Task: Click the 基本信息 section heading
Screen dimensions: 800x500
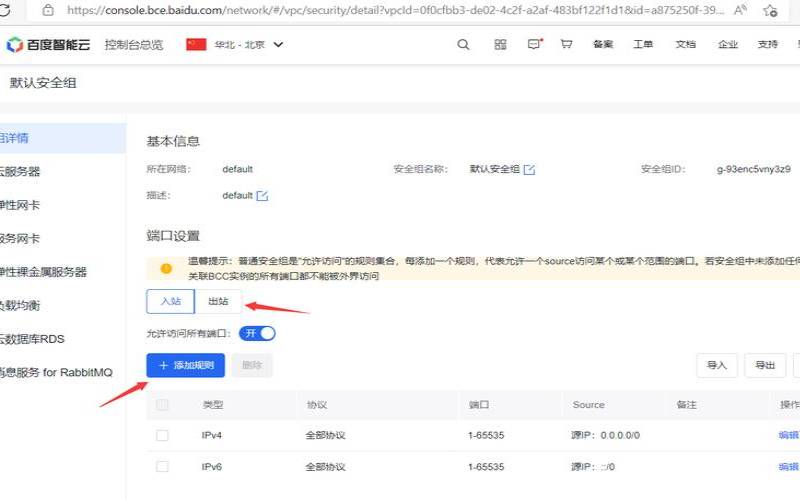Action: (173, 141)
